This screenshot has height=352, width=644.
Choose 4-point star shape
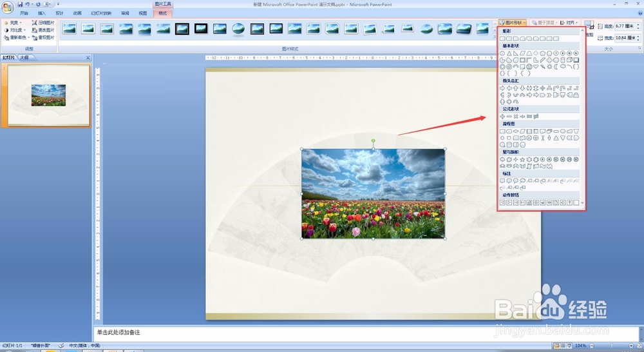pos(516,159)
